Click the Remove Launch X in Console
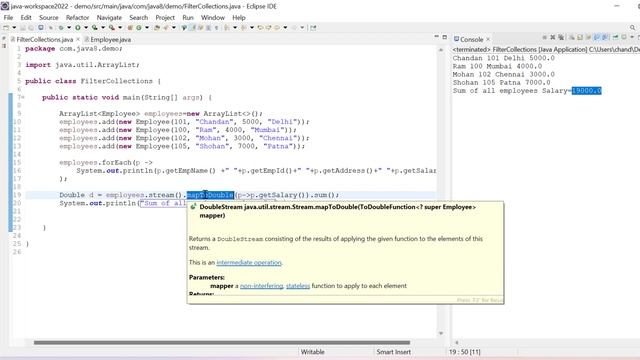The height and width of the screenshot is (360, 640). (x=553, y=37)
